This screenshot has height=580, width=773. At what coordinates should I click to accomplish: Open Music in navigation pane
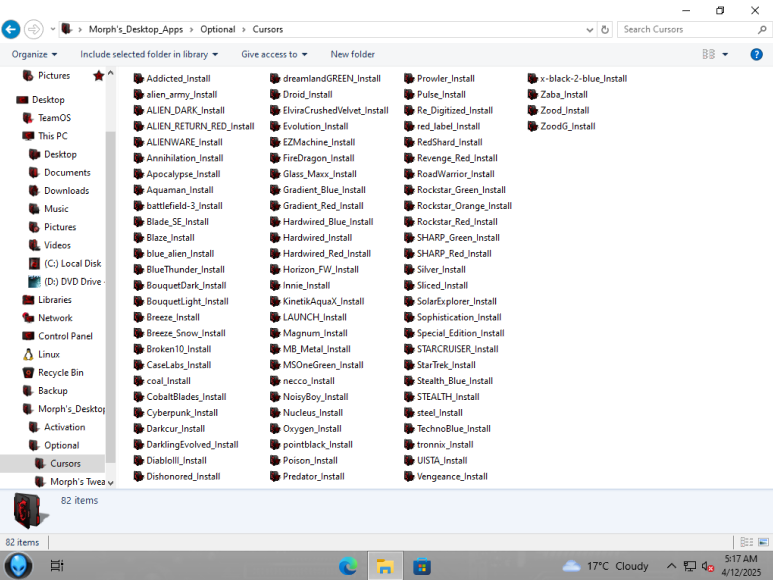pos(56,209)
